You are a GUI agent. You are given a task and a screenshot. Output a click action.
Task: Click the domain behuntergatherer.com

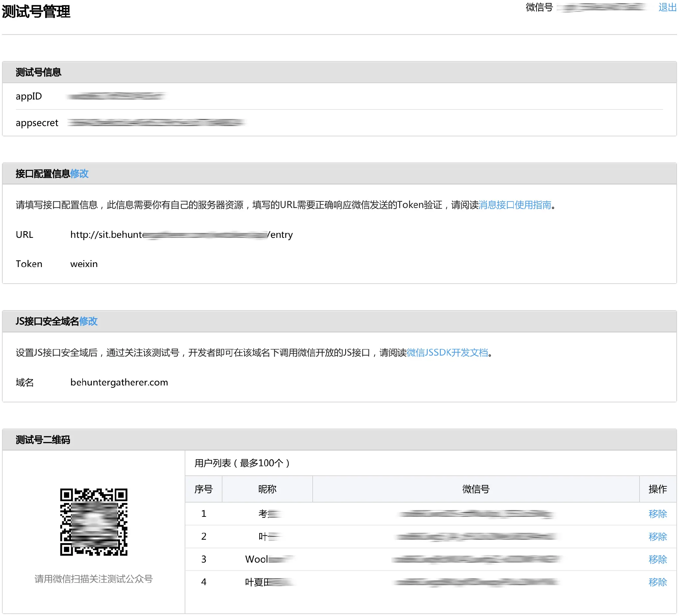click(119, 382)
